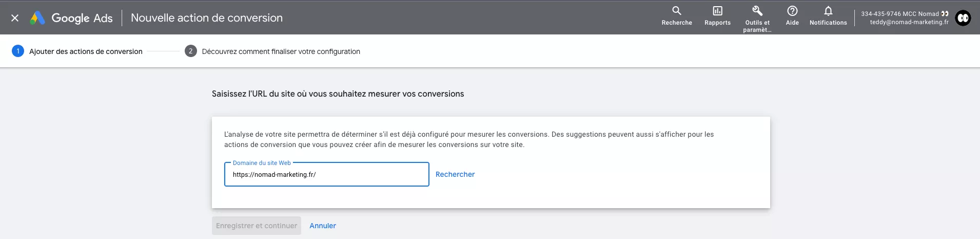Select step 1 numbered circle
The height and width of the screenshot is (239, 980).
(x=18, y=51)
